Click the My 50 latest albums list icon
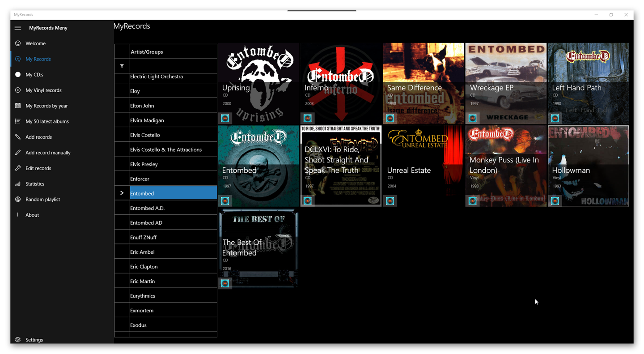 18,121
